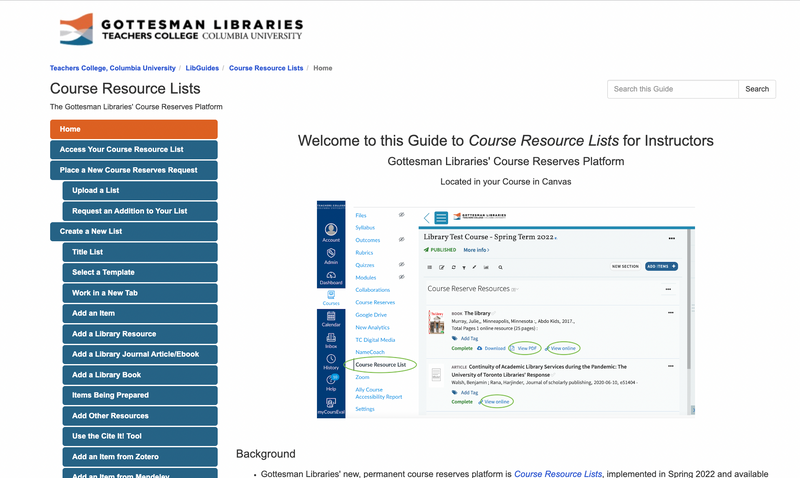800x478 pixels.
Task: Open the Add an Item subpage
Action: click(140, 313)
